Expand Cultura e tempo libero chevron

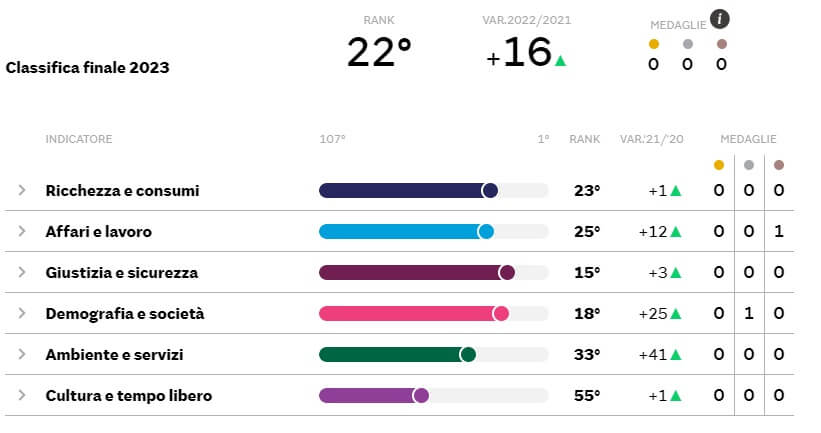(22, 395)
